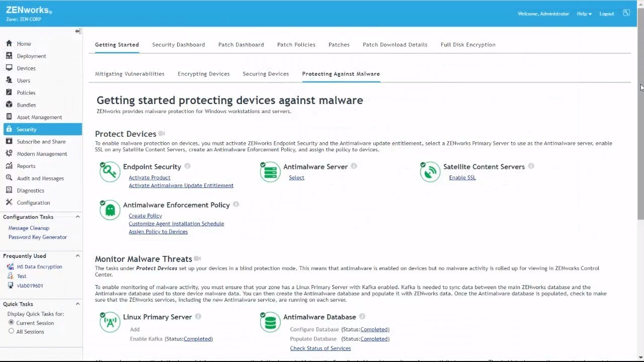Switch to the Patch Policies tab
Screen dimensions: 644x362
pyautogui.click(x=296, y=45)
